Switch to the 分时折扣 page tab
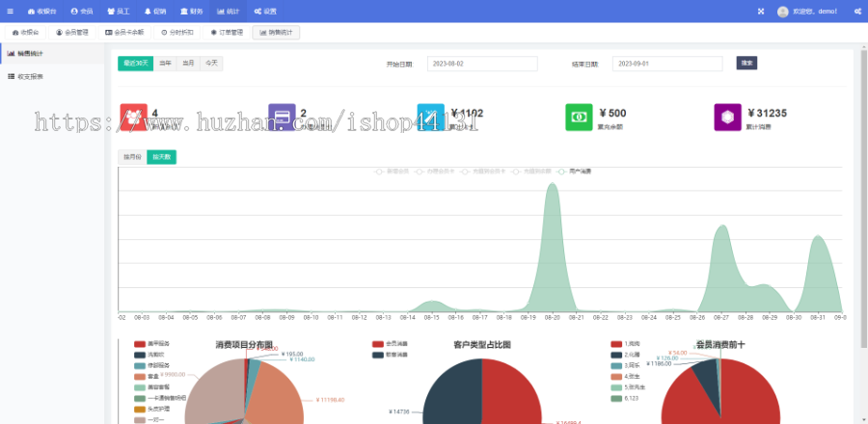 (177, 33)
